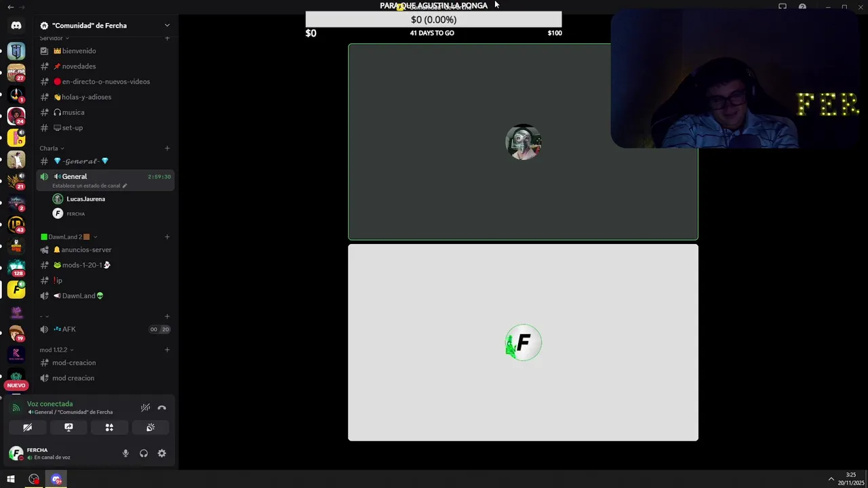Toggle microphone mute
This screenshot has height=488, width=868.
point(125,453)
